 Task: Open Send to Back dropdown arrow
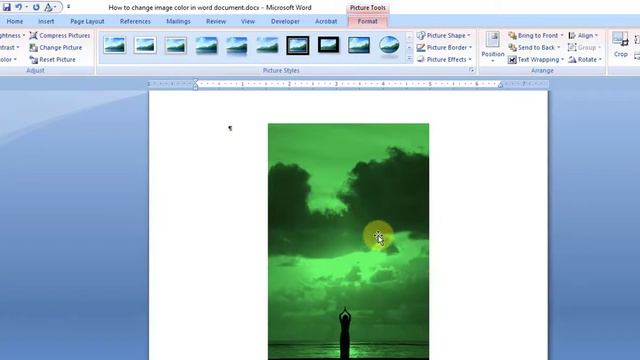click(x=559, y=47)
